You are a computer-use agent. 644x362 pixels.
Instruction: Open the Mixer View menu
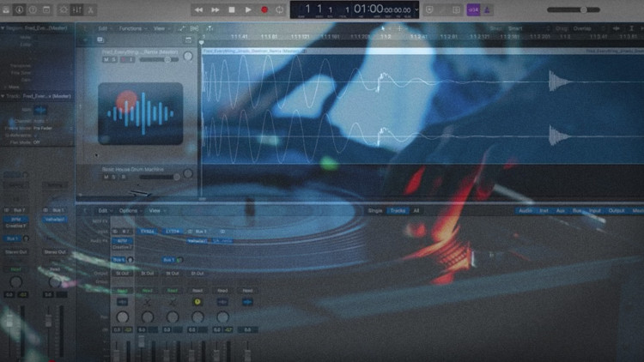click(155, 210)
